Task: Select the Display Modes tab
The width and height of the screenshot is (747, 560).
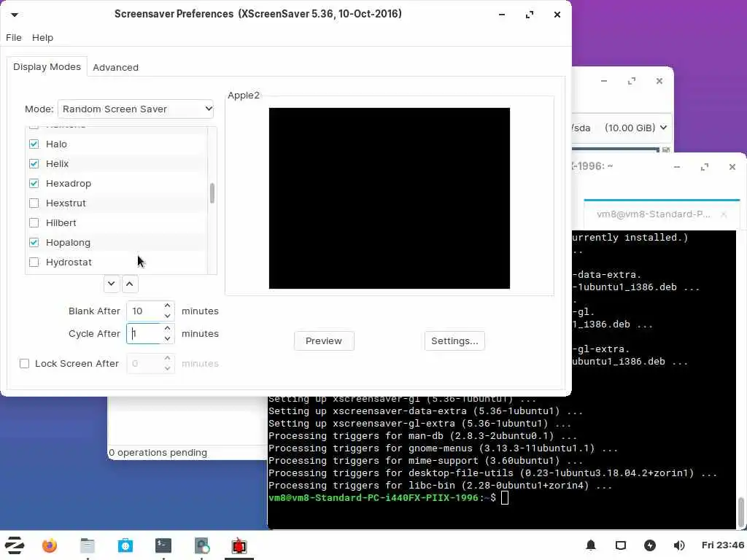Action: pos(47,66)
